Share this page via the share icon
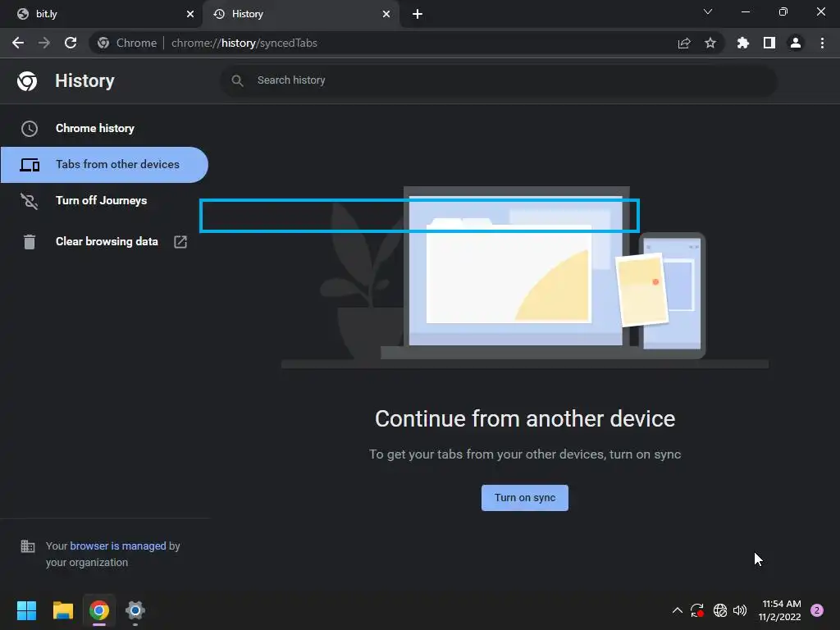Viewport: 840px width, 630px height. 684,43
